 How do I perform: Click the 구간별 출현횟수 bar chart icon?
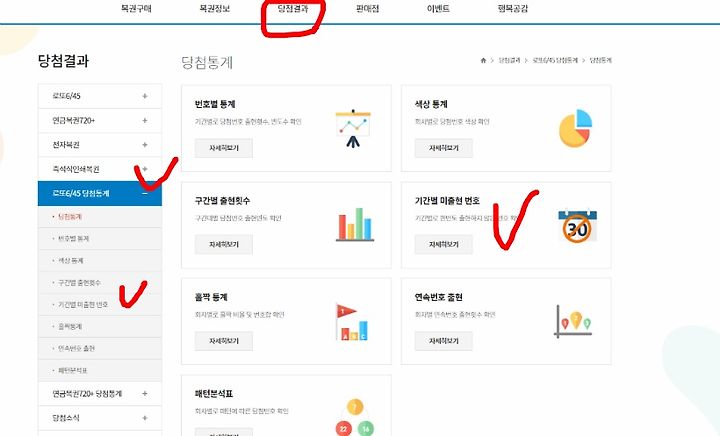point(355,225)
